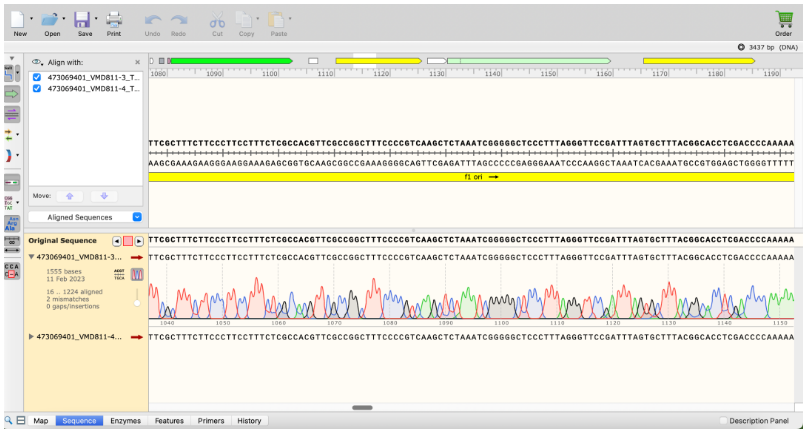The height and width of the screenshot is (433, 808).
Task: Click the yellow f1 ori feature bar
Action: click(471, 177)
